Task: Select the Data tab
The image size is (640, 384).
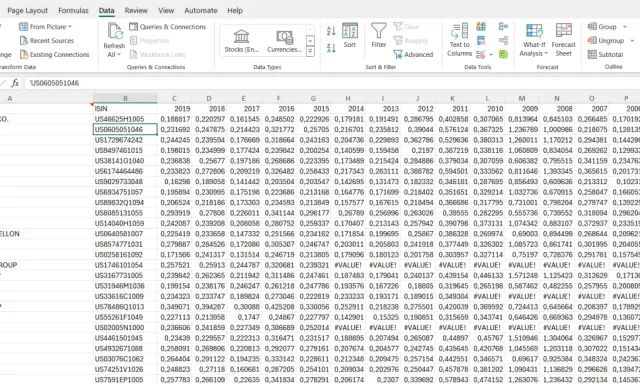Action: [x=107, y=10]
